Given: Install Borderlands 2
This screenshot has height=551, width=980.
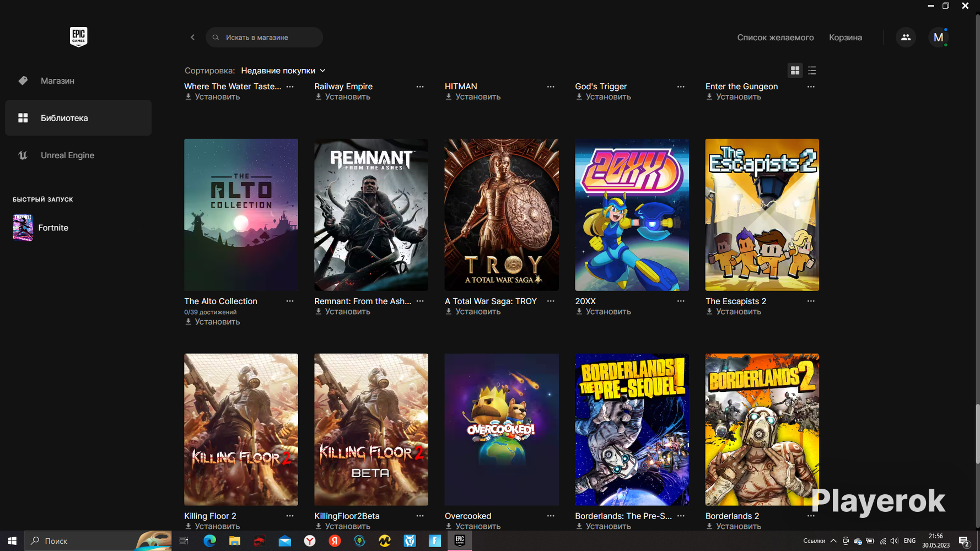Looking at the screenshot, I should tap(734, 526).
